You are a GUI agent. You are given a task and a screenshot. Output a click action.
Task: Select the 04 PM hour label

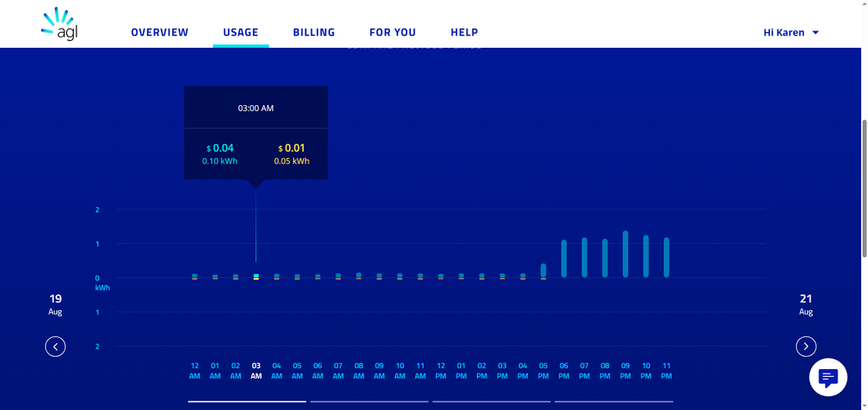[522, 371]
